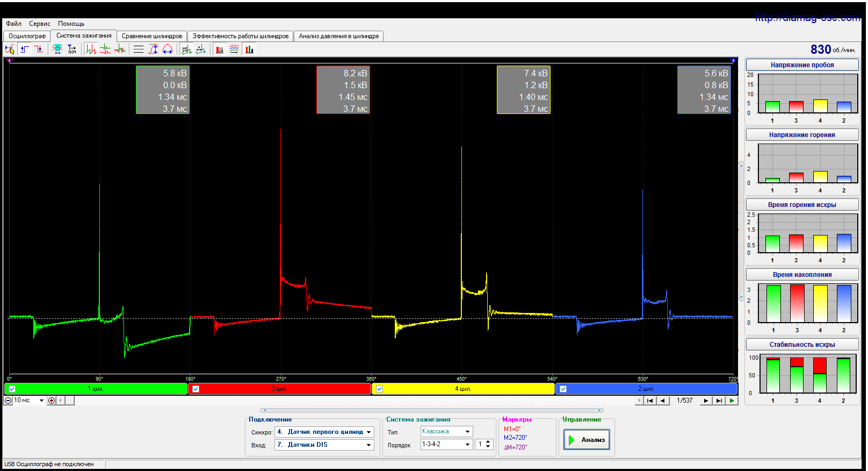Switch to the Осциллограф tab

pyautogui.click(x=27, y=36)
